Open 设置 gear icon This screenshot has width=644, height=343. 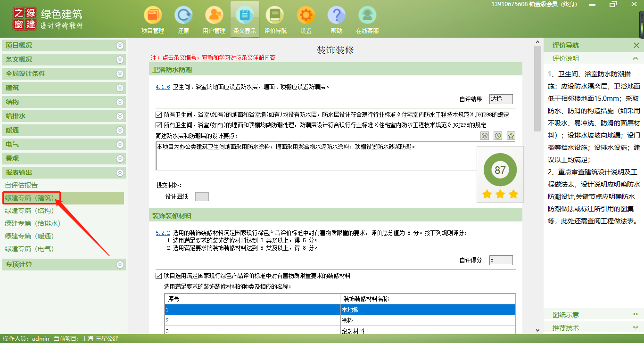(x=306, y=20)
